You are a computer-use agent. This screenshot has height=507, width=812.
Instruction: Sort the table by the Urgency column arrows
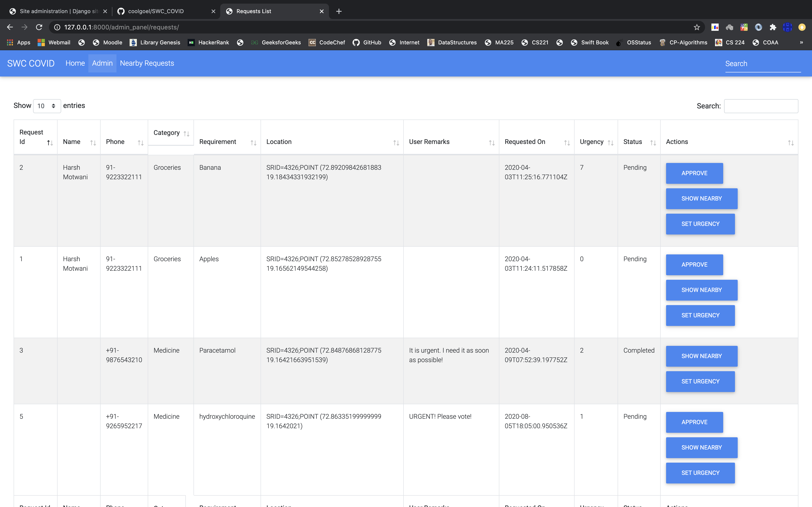[x=610, y=143]
